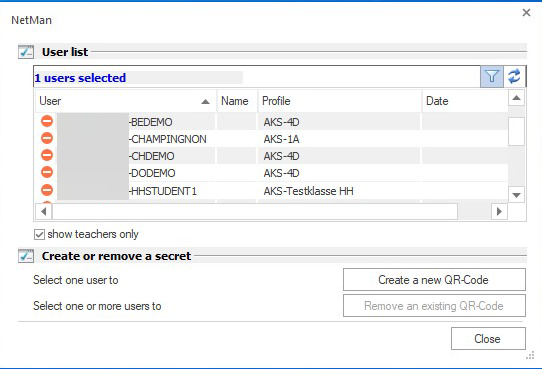
Task: Click the Close button
Action: 488,339
